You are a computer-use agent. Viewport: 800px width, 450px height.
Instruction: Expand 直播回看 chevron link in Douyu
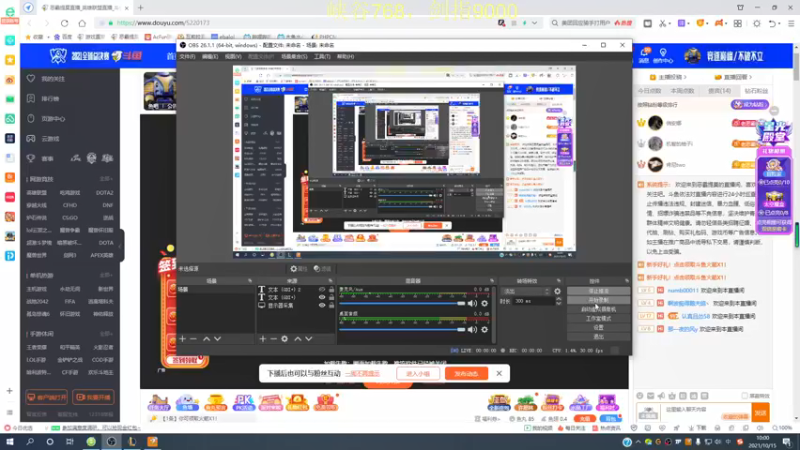[733, 78]
